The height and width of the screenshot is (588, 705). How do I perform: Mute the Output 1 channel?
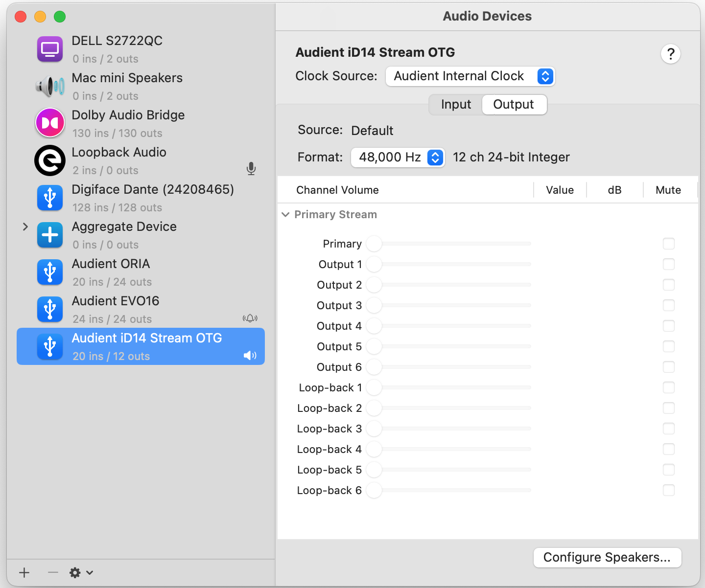[669, 264]
